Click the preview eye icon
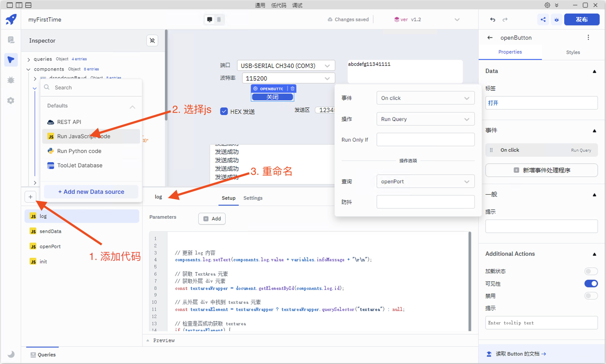The height and width of the screenshot is (364, 606). [x=556, y=20]
